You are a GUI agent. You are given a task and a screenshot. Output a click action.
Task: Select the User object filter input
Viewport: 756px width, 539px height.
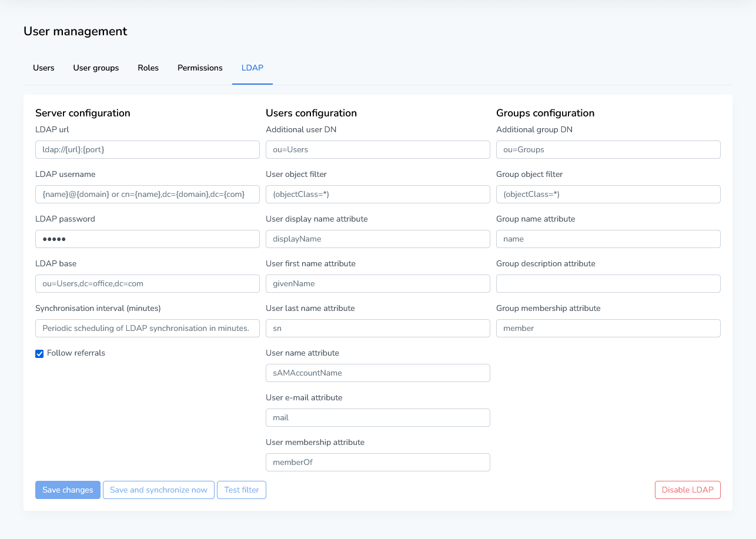(377, 194)
